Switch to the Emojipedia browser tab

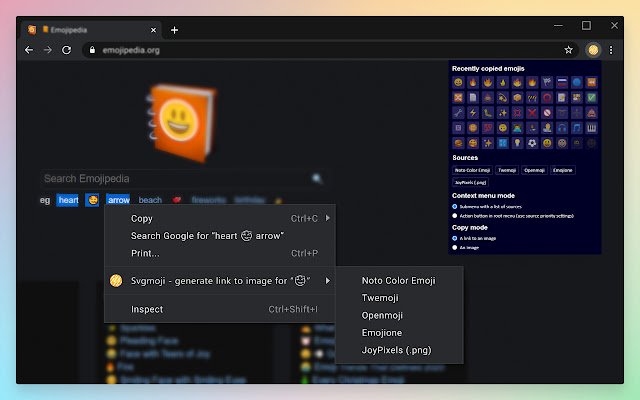pos(92,30)
